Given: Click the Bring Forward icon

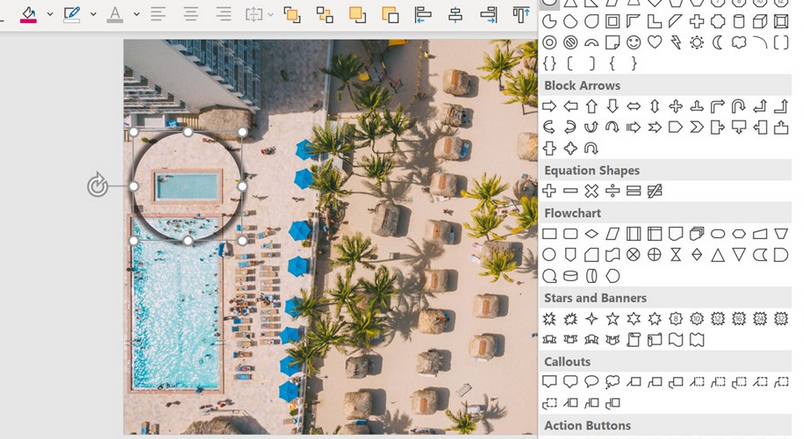Looking at the screenshot, I should point(357,15).
